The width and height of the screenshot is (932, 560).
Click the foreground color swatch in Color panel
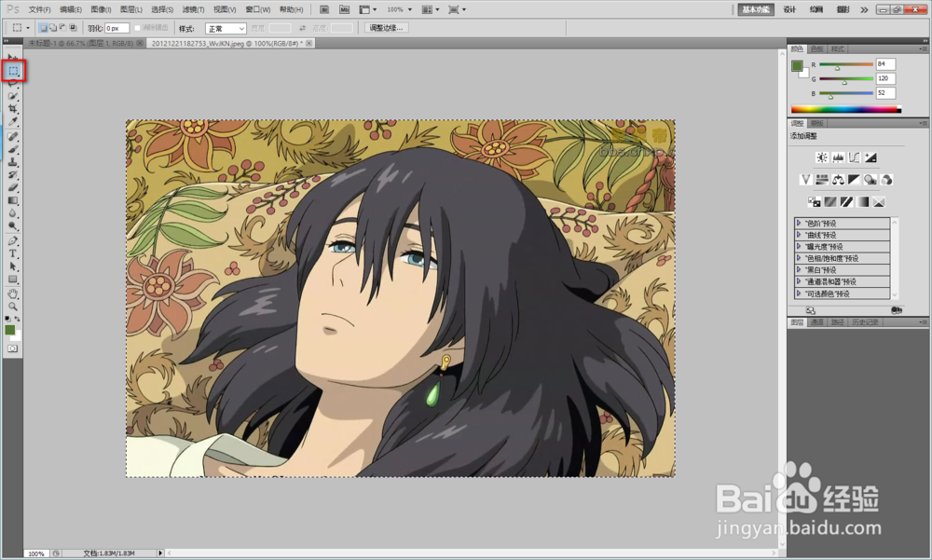(x=797, y=66)
